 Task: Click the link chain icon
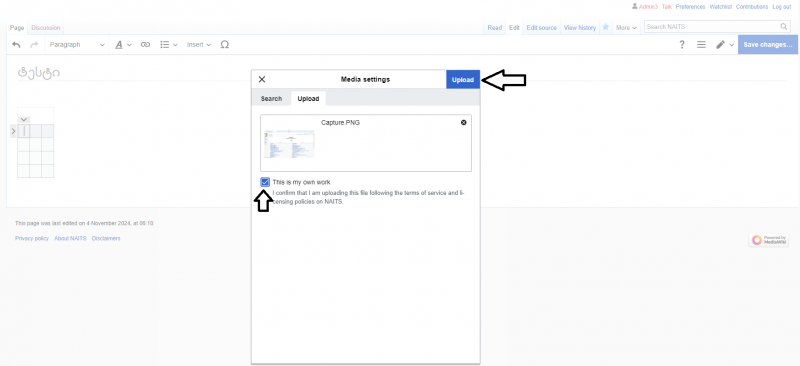145,45
